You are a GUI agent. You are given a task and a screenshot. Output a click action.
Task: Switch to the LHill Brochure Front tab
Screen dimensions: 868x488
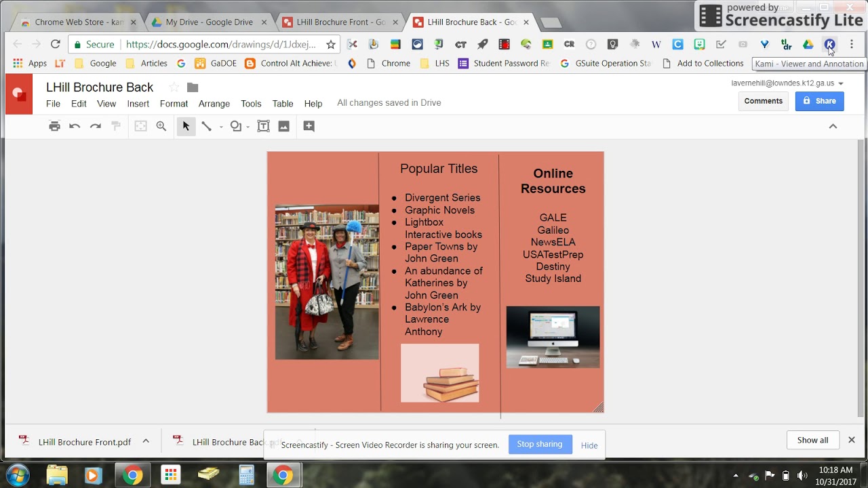340,22
